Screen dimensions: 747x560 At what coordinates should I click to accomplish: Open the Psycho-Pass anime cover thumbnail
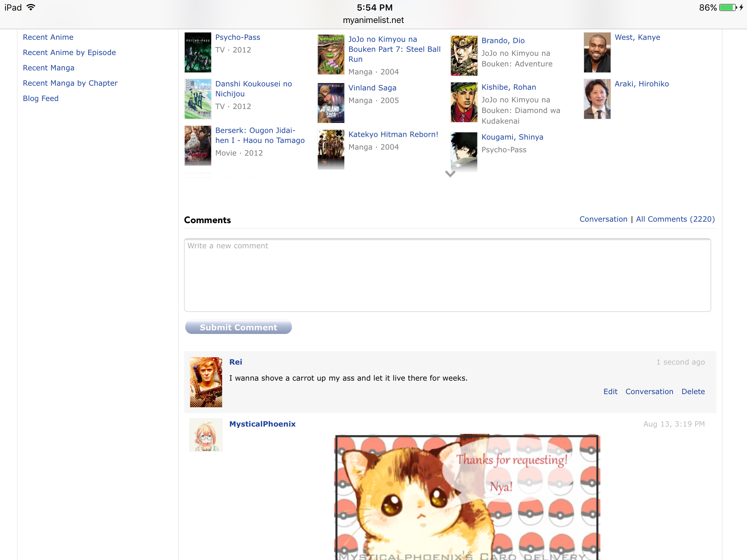coord(198,52)
